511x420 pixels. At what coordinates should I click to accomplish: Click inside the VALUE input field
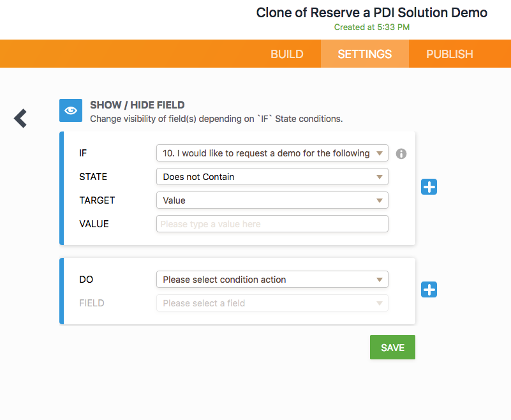coord(272,223)
